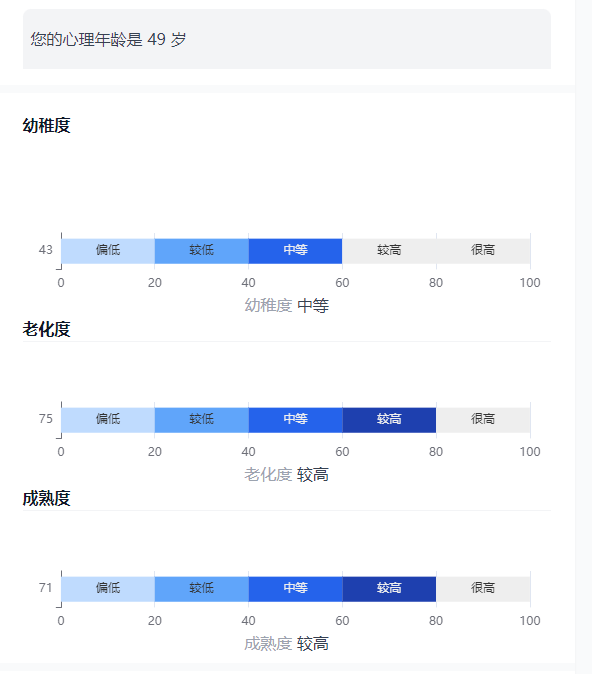Click the 老化度 section heading
Image resolution: width=592 pixels, height=674 pixels.
[x=46, y=329]
